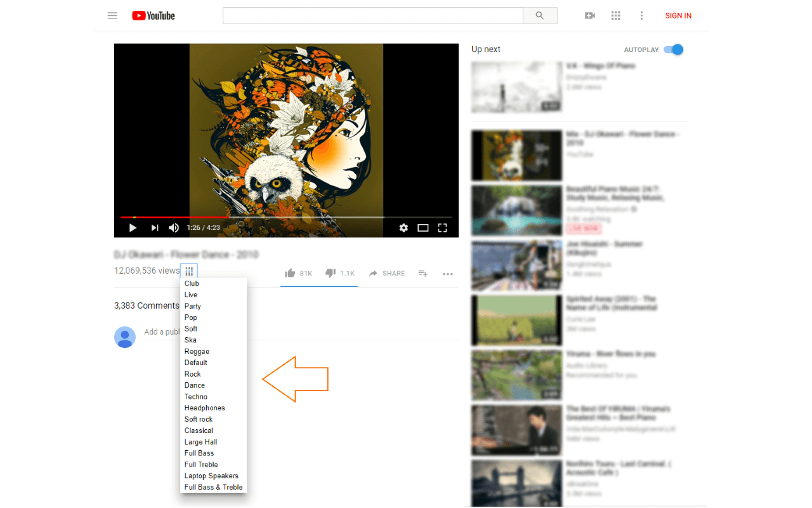Skip to next video in player
This screenshot has width=812, height=508.
pyautogui.click(x=155, y=227)
